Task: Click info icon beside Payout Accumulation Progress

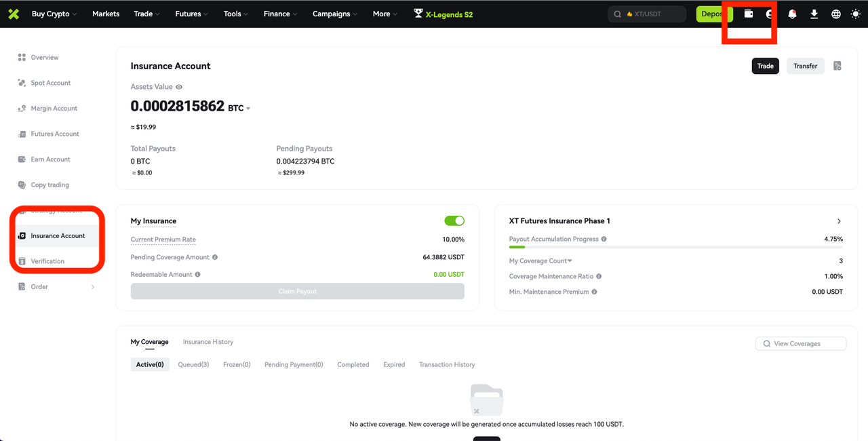Action: pos(604,239)
